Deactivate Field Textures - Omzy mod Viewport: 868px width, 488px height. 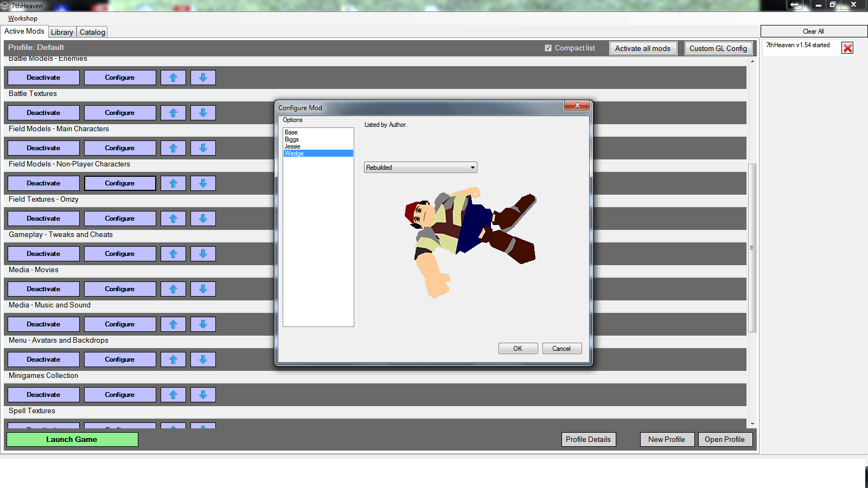pos(43,219)
